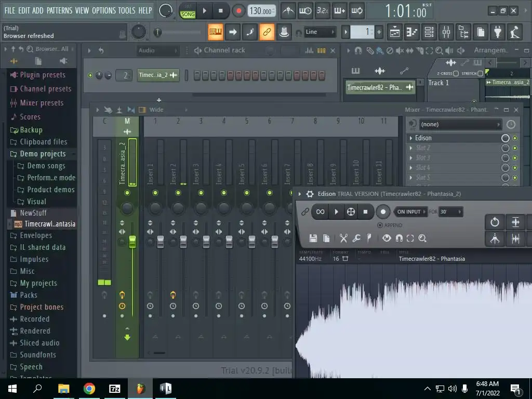Open the Line snap dropdown
The height and width of the screenshot is (399, 532).
point(320,32)
